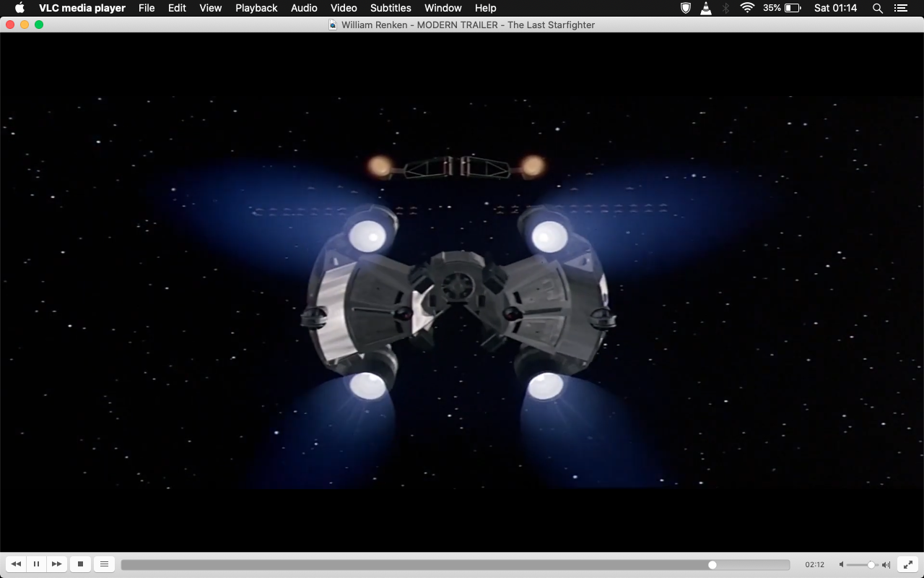Image resolution: width=924 pixels, height=578 pixels.
Task: Open Spotlight search magnifier
Action: tap(878, 8)
